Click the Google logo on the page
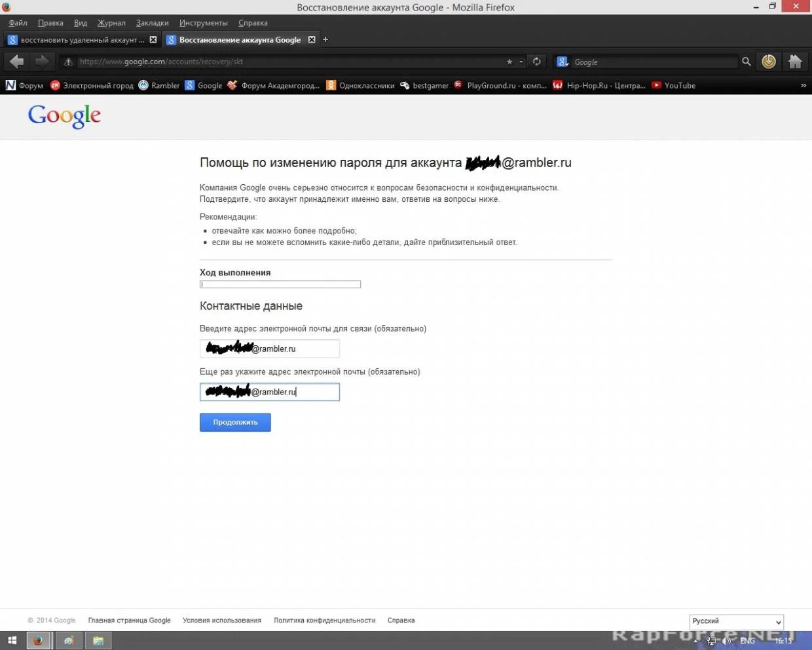Image resolution: width=812 pixels, height=650 pixels. 64,117
